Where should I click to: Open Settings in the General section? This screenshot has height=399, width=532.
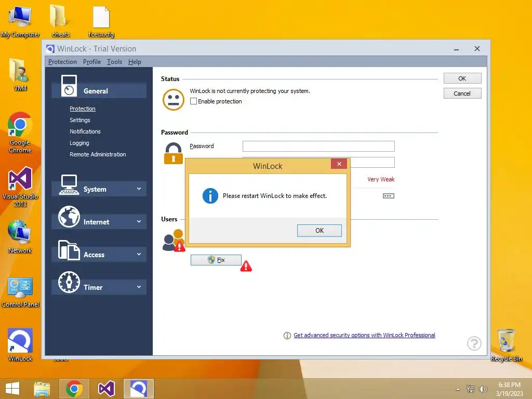pyautogui.click(x=79, y=120)
